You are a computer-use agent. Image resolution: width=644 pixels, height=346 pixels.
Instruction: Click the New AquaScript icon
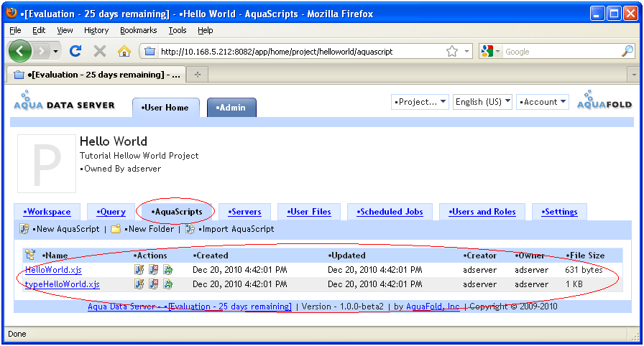coord(24,229)
